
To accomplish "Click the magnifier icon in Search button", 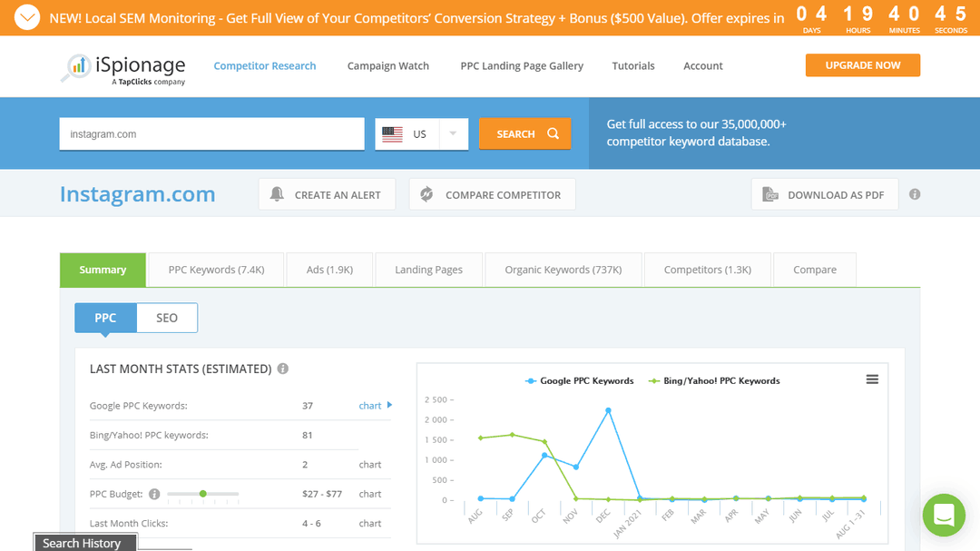I will point(554,133).
